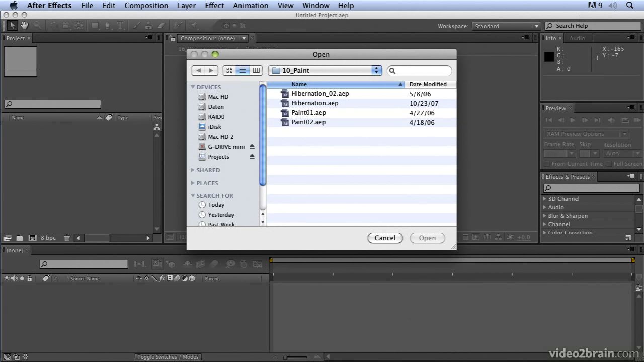This screenshot has width=644, height=362.
Task: Click the volume icon in menu bar
Action: [x=612, y=6]
